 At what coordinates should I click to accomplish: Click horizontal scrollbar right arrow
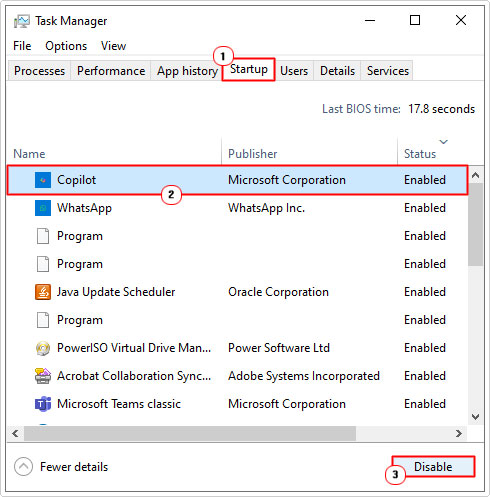459,433
